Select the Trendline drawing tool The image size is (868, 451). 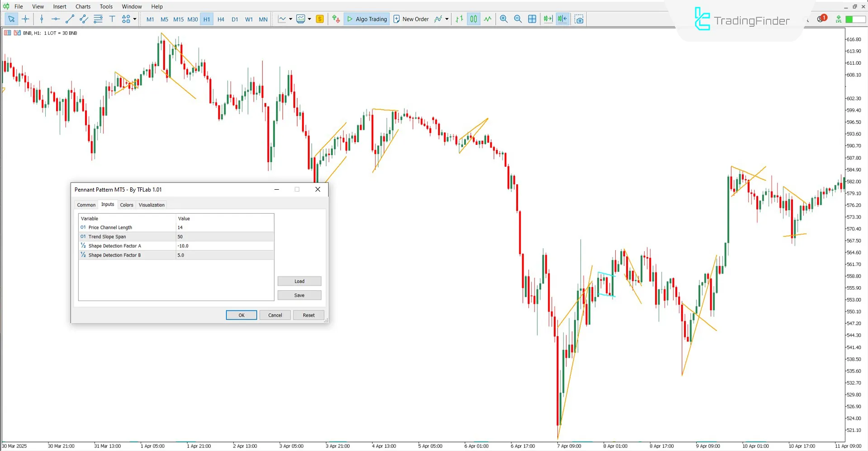70,19
